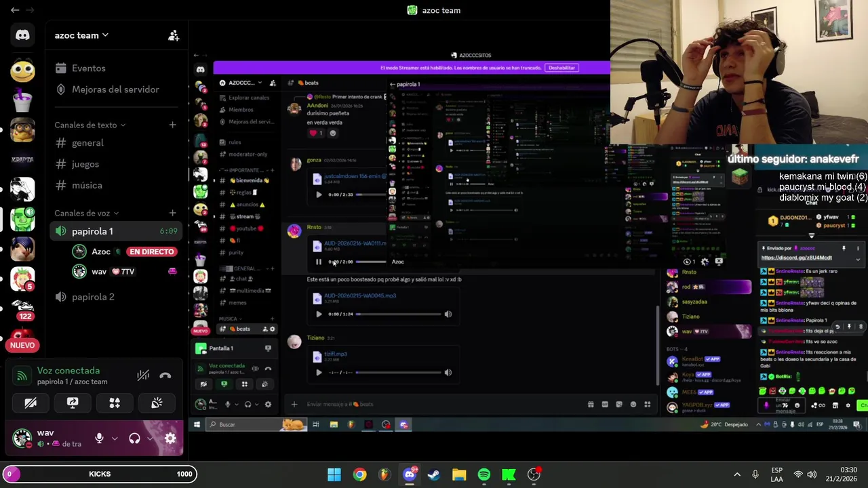Open the activities launcher button
The height and width of the screenshot is (488, 868).
click(x=115, y=403)
